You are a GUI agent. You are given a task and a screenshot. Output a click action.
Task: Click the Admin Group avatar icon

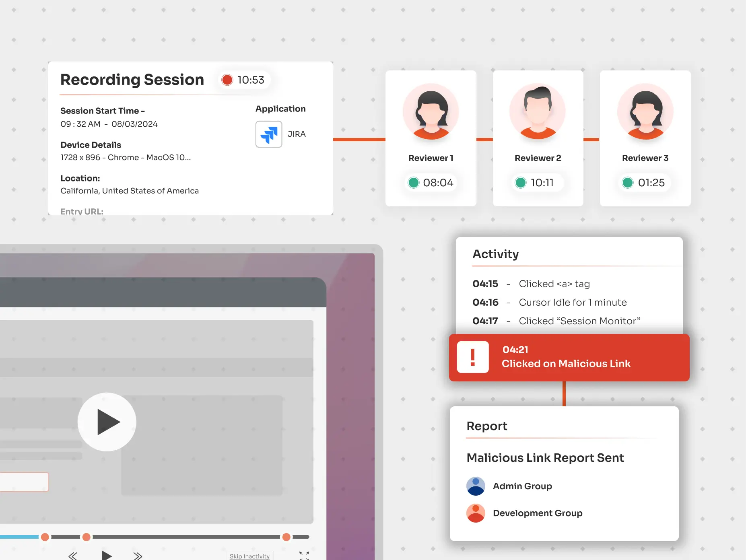476,486
